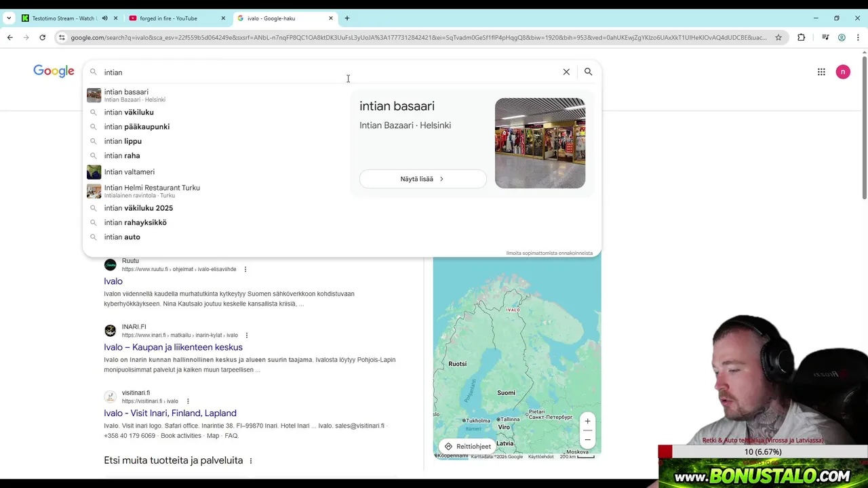Open Ivalo – Kaupan ja liikenteen keskus
Image resolution: width=868 pixels, height=488 pixels.
pos(173,347)
